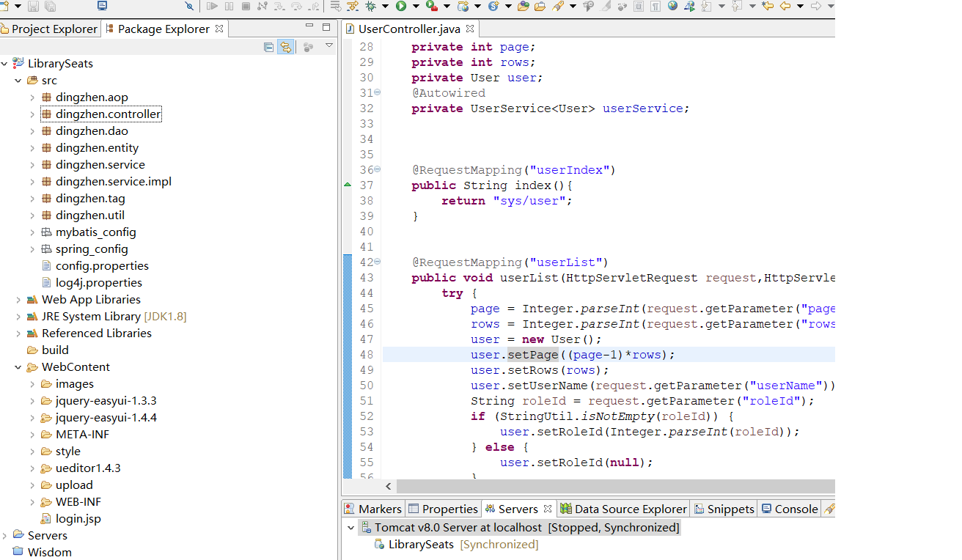
Task: Click Last Edit Location arrow icon
Action: [x=768, y=6]
